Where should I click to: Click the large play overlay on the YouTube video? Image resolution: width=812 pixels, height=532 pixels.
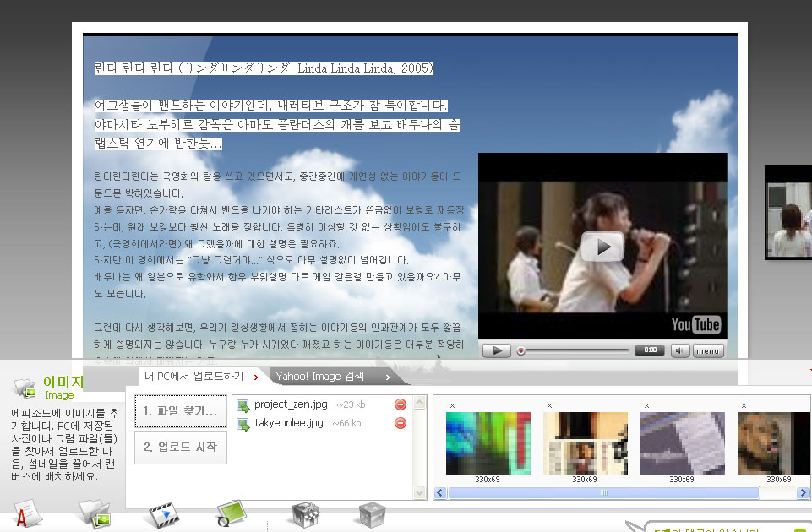602,247
